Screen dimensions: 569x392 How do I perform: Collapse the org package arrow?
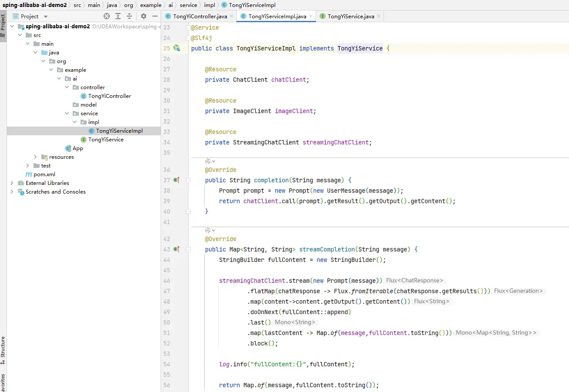[43, 61]
